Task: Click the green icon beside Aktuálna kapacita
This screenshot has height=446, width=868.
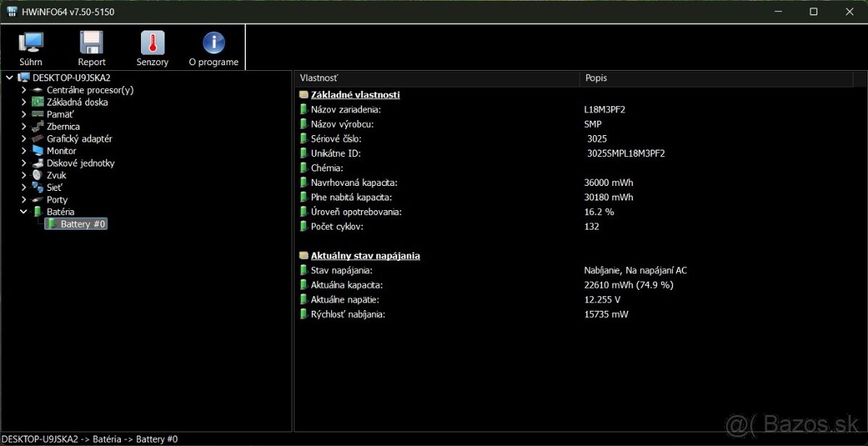Action: 303,285
